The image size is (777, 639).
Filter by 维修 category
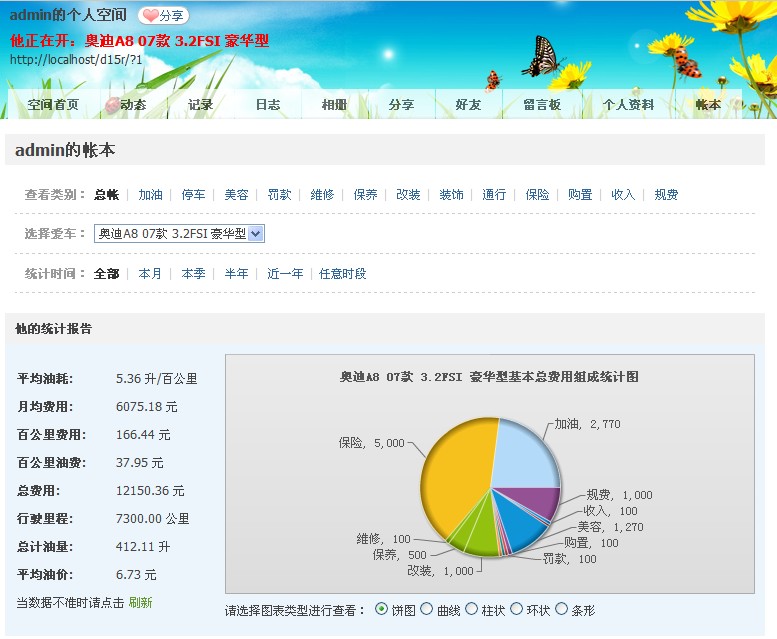click(323, 195)
